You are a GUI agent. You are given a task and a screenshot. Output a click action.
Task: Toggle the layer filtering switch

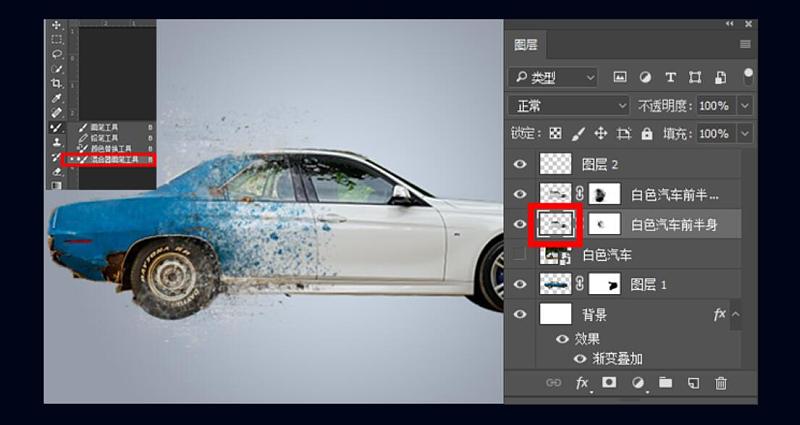[748, 77]
